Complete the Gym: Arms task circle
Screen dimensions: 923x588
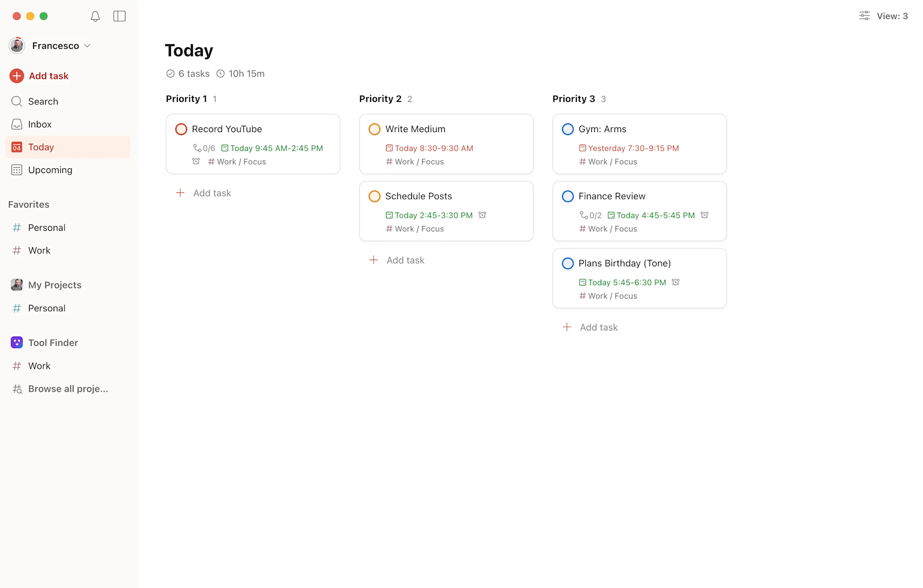tap(567, 129)
